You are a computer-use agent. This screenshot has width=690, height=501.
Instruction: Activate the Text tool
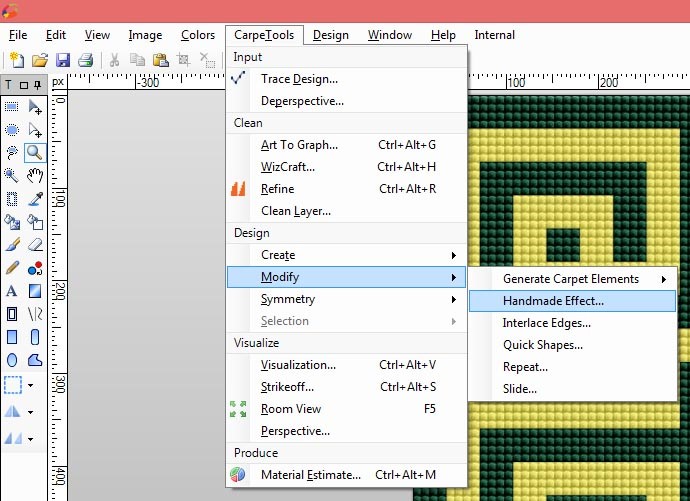[12, 291]
